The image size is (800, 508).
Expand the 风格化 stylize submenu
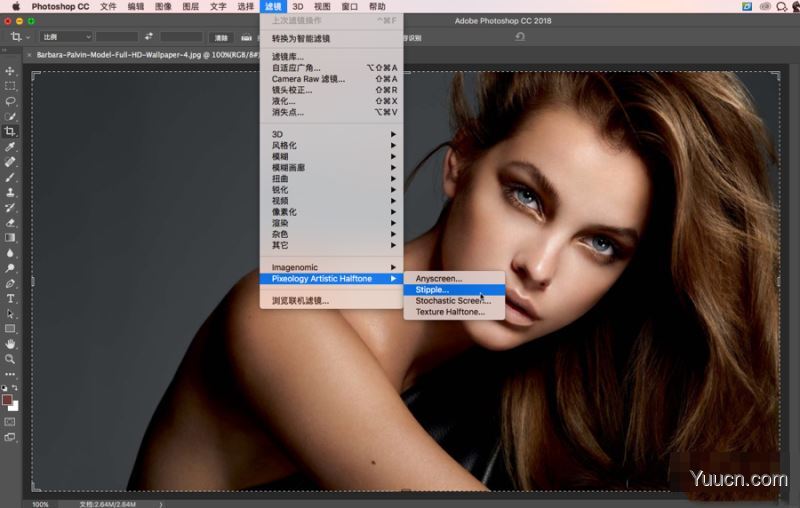coord(331,145)
